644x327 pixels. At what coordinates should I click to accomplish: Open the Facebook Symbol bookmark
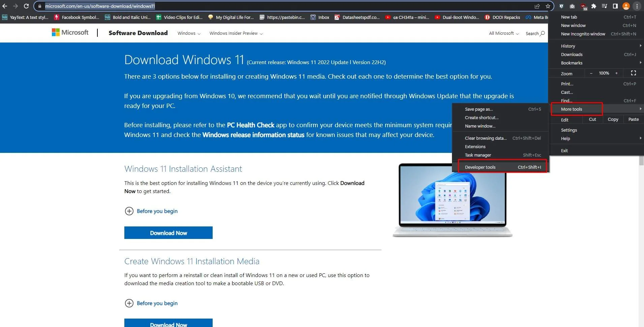[77, 17]
